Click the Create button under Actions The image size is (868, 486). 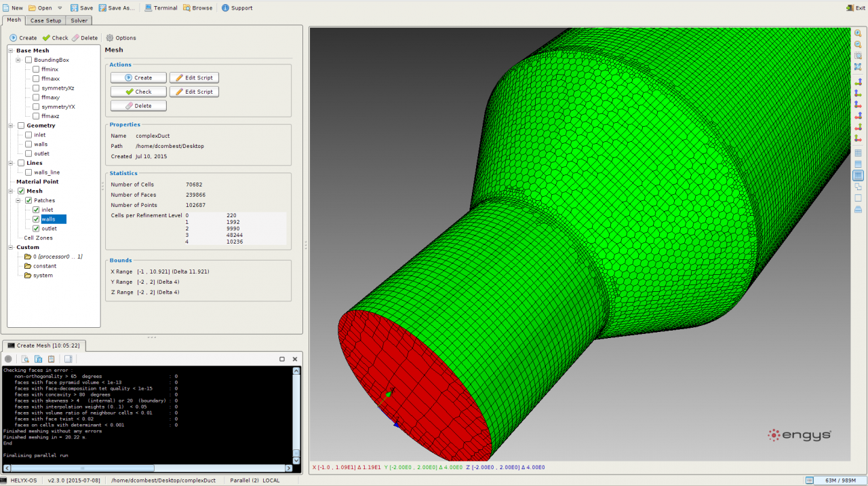(x=138, y=77)
